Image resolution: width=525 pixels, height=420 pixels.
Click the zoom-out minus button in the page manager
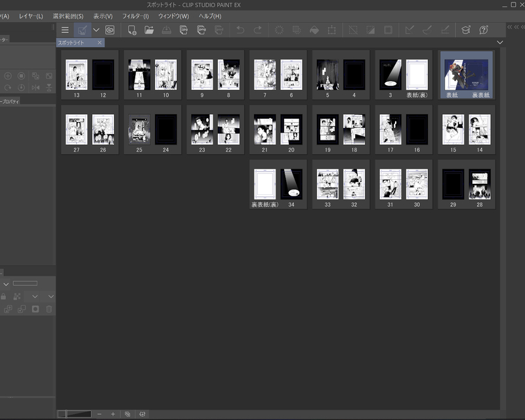coord(99,414)
